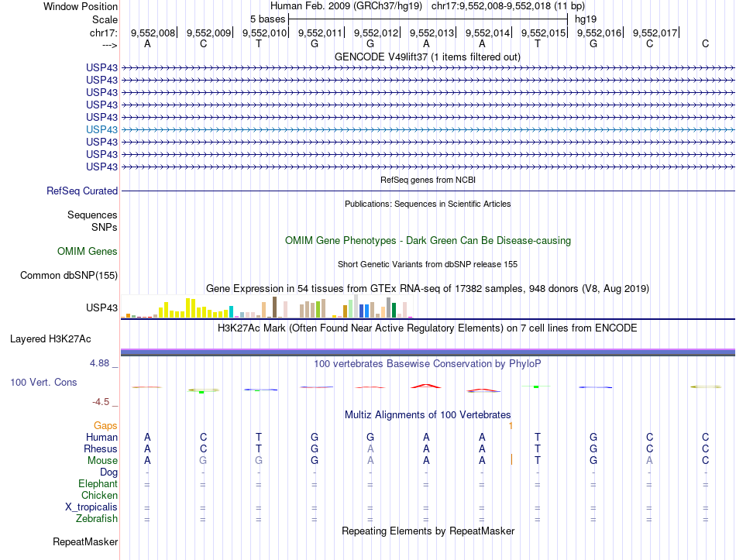Click the chr17: ruler label
The height and width of the screenshot is (560, 736).
click(x=104, y=33)
